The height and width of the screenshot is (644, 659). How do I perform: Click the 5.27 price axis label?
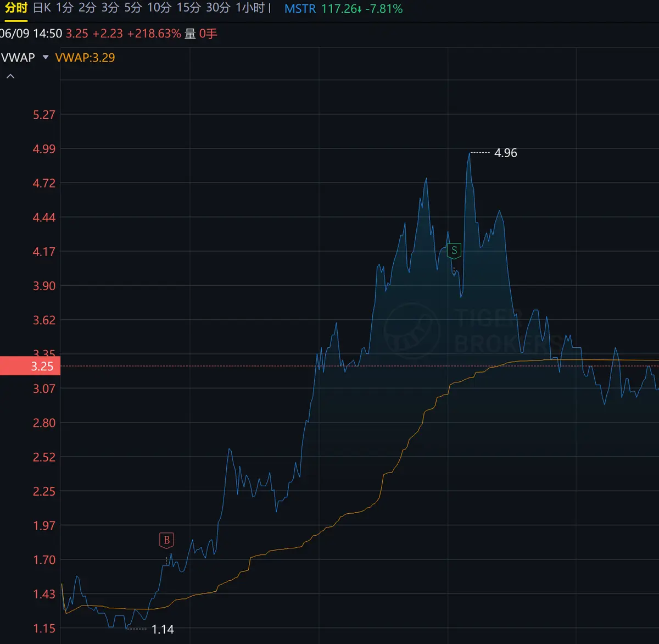44,114
